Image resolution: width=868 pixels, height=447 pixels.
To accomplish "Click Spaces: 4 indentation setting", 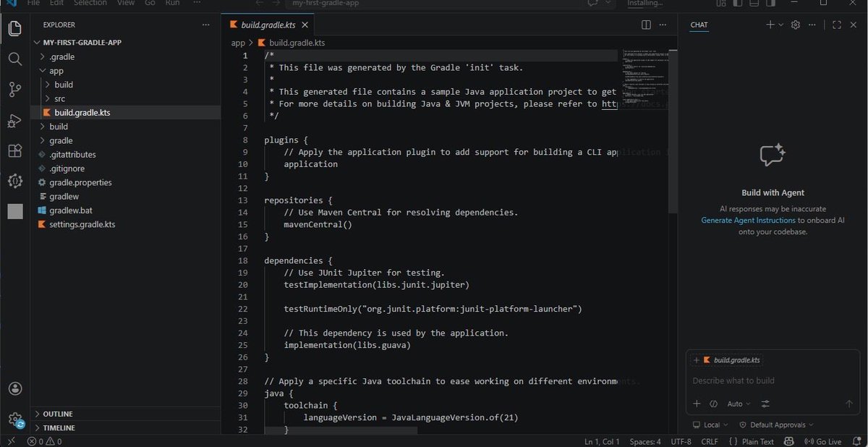I will pos(644,441).
